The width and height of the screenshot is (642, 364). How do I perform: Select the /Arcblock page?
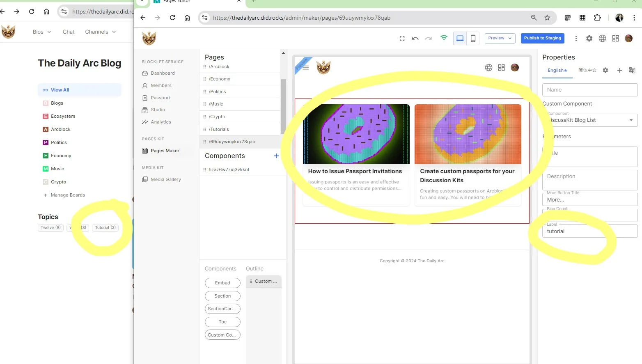coord(240,67)
